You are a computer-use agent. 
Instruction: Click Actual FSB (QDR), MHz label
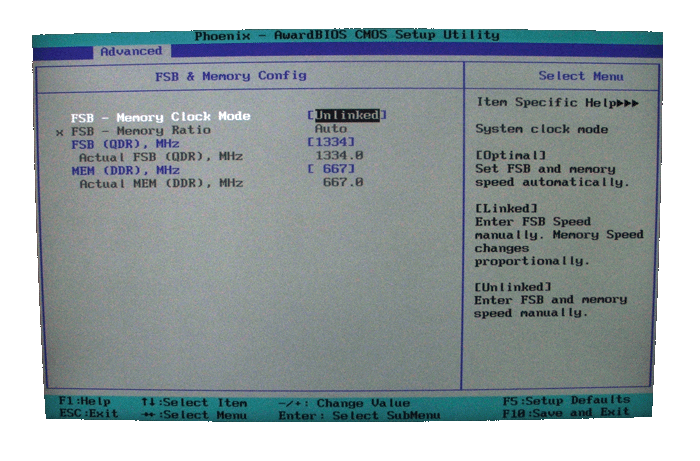click(161, 157)
